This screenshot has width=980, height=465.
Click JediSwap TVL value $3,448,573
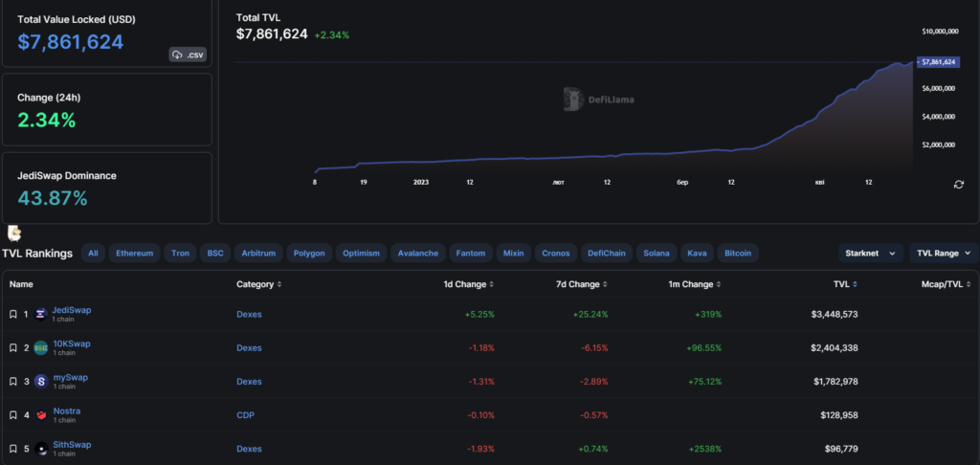(835, 315)
